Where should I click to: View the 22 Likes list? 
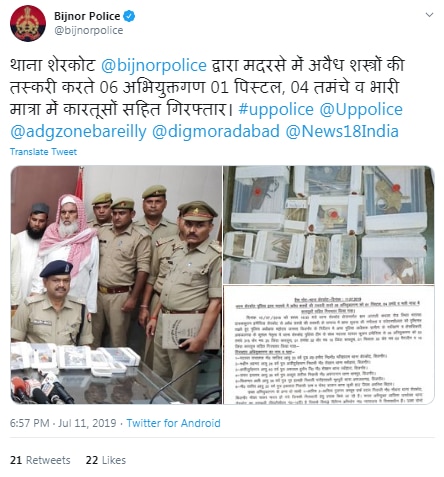point(106,460)
